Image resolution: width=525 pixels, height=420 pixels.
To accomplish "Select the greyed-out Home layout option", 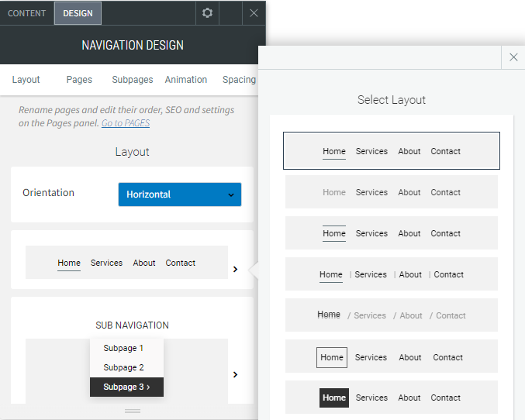I will pos(392,192).
